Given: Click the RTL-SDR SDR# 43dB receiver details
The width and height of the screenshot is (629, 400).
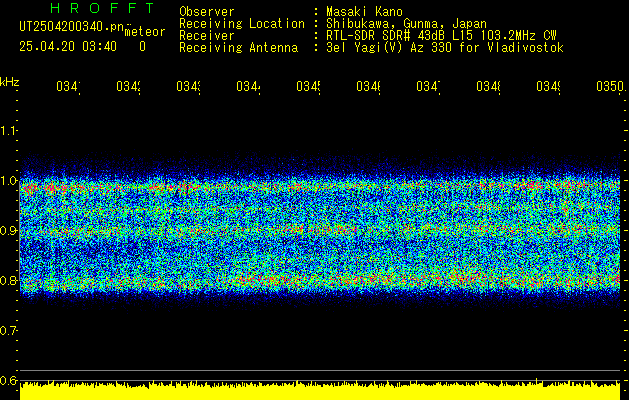Looking at the screenshot, I should coord(441,36).
